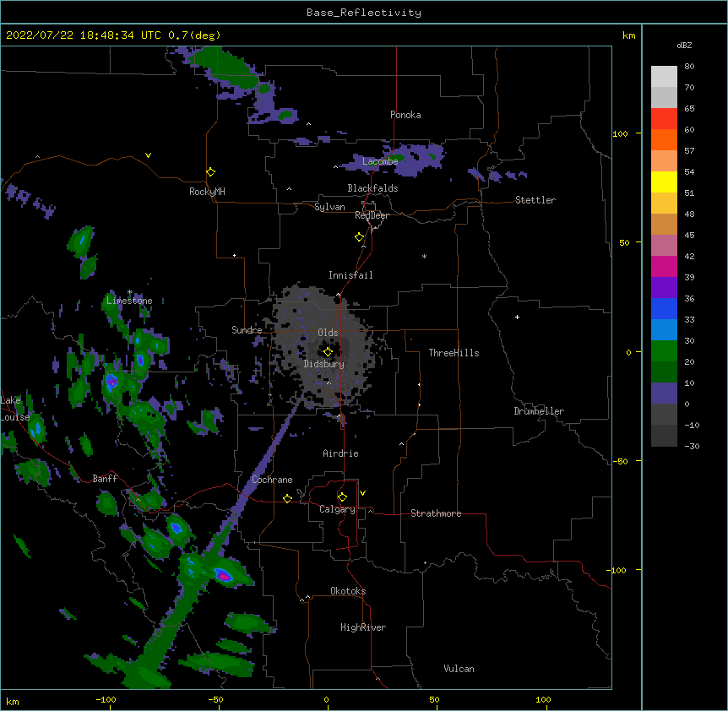Click the Vulcan label
This screenshot has width=728, height=711.
(459, 669)
